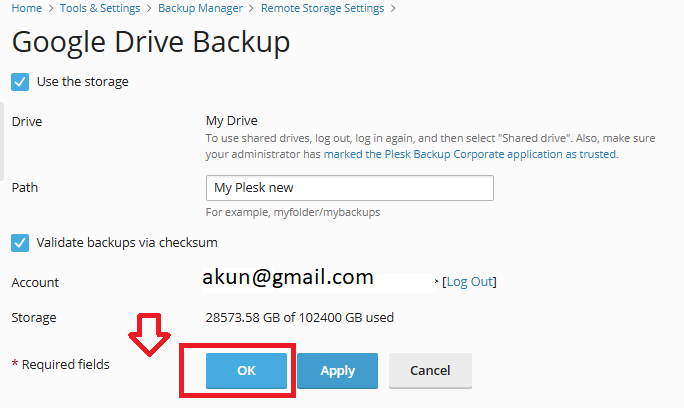Open Tools & Settings breadcrumb
The height and width of the screenshot is (408, 684).
click(x=97, y=9)
